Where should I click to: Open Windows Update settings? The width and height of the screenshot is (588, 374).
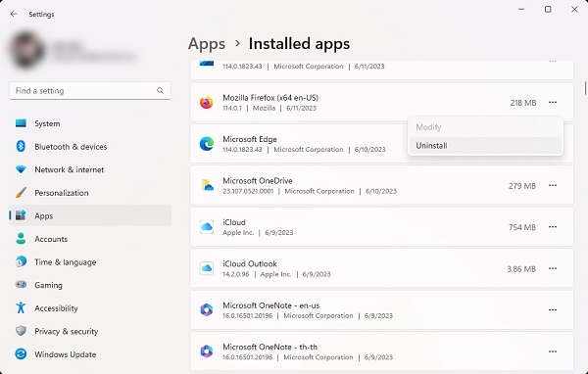[x=90, y=353]
